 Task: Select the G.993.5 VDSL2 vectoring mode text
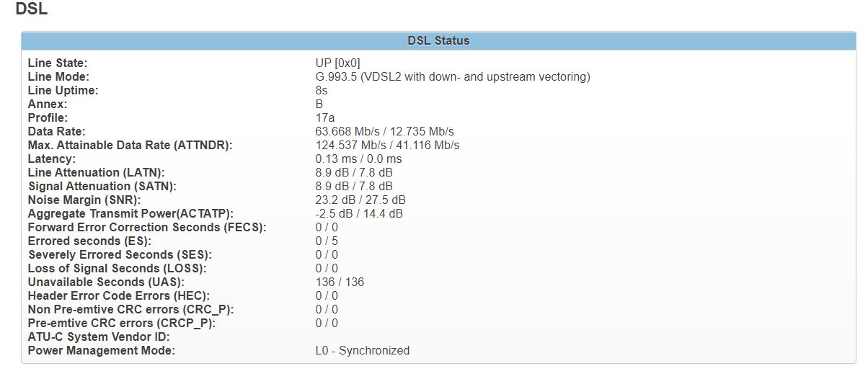453,76
